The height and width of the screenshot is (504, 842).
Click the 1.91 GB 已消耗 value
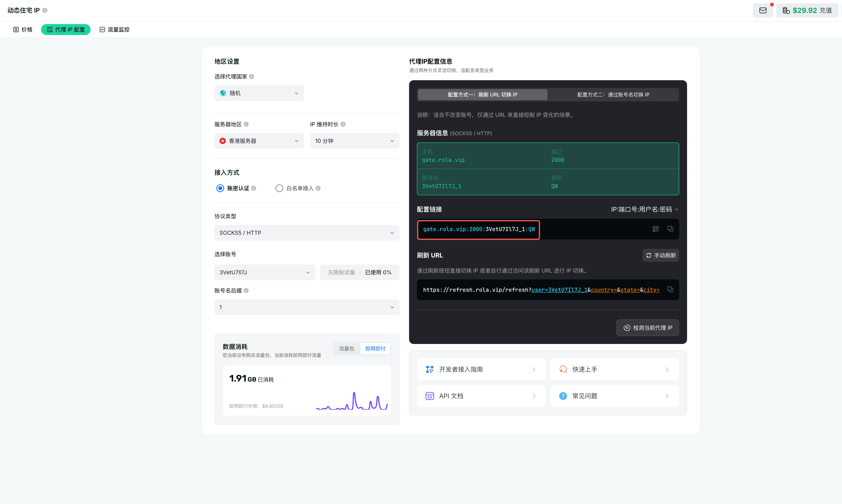(x=251, y=379)
